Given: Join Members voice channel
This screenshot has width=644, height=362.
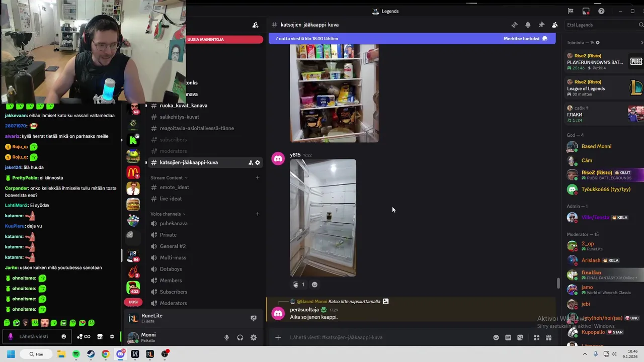Looking at the screenshot, I should coord(171,281).
